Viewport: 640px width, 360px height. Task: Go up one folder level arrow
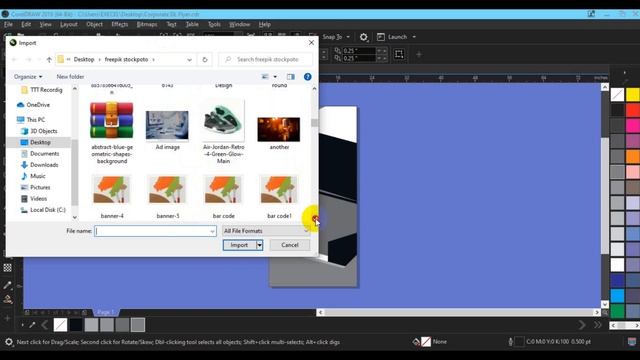(x=49, y=60)
